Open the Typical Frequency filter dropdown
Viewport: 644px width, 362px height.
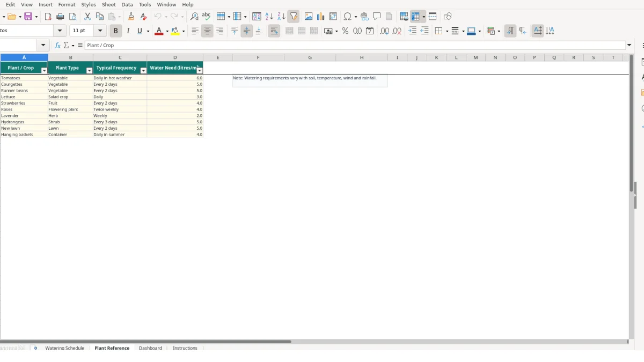pyautogui.click(x=143, y=70)
